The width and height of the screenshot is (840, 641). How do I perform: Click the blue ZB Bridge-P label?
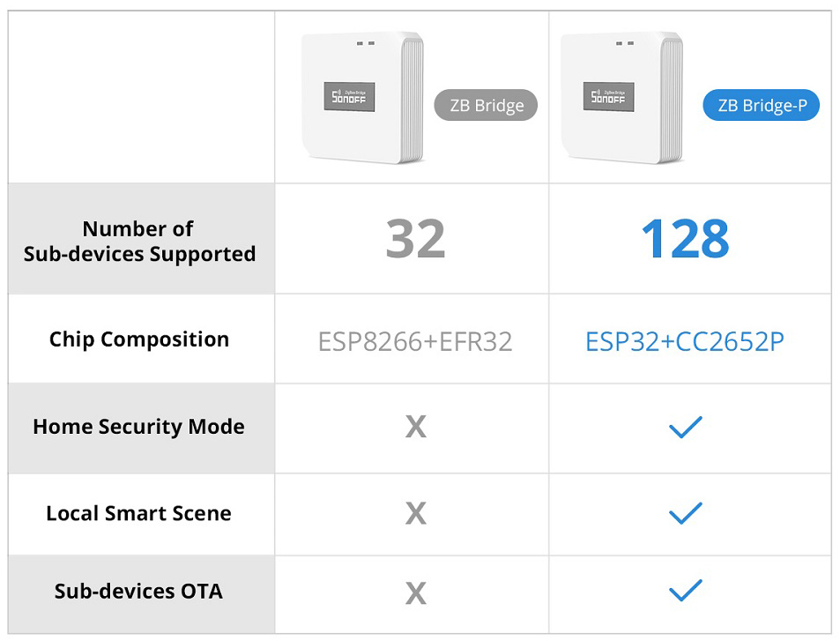click(761, 106)
